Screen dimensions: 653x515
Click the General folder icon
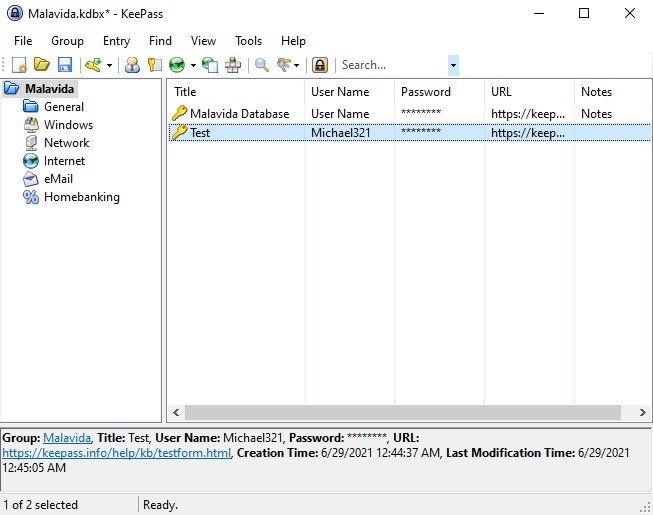[x=31, y=107]
